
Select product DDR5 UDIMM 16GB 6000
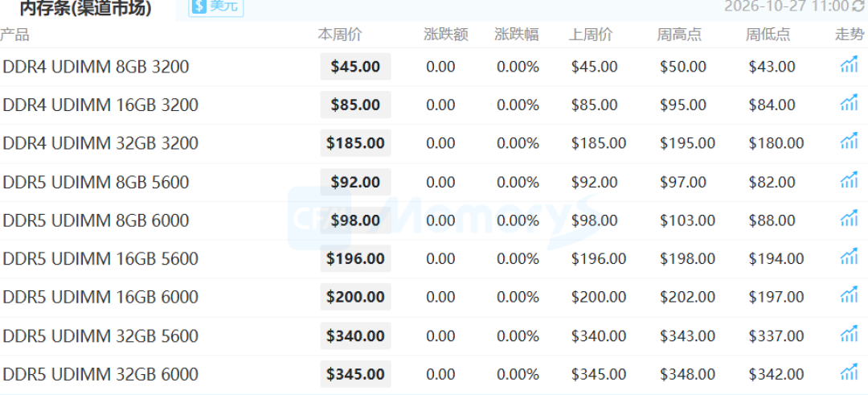click(x=100, y=297)
